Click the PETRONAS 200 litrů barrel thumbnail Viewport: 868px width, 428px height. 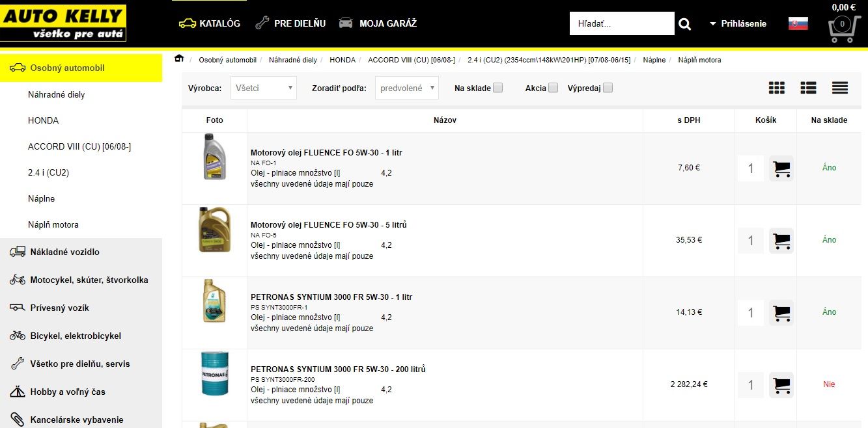214,373
